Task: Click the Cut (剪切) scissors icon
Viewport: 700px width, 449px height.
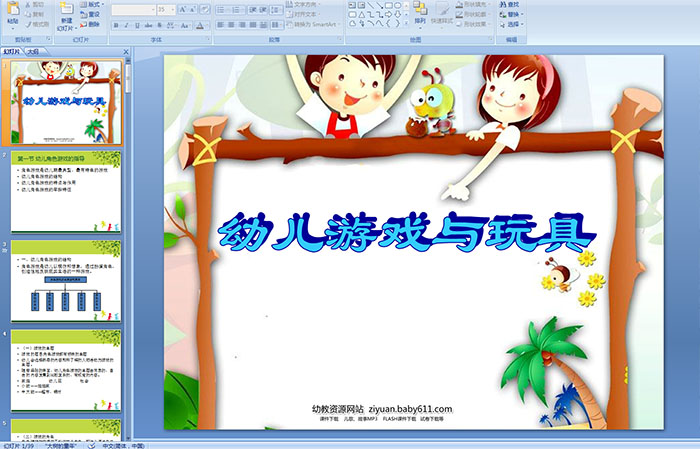Action: [28, 5]
